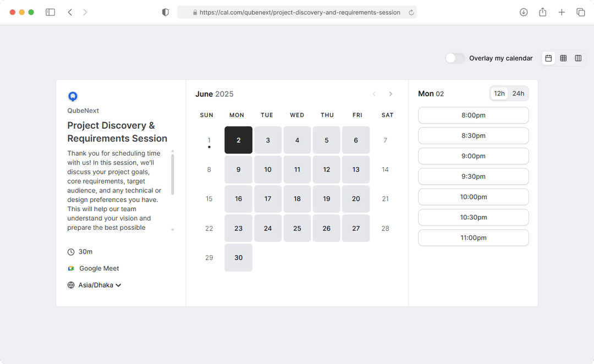
Task: Click the cal.com URL address field
Action: [297, 12]
